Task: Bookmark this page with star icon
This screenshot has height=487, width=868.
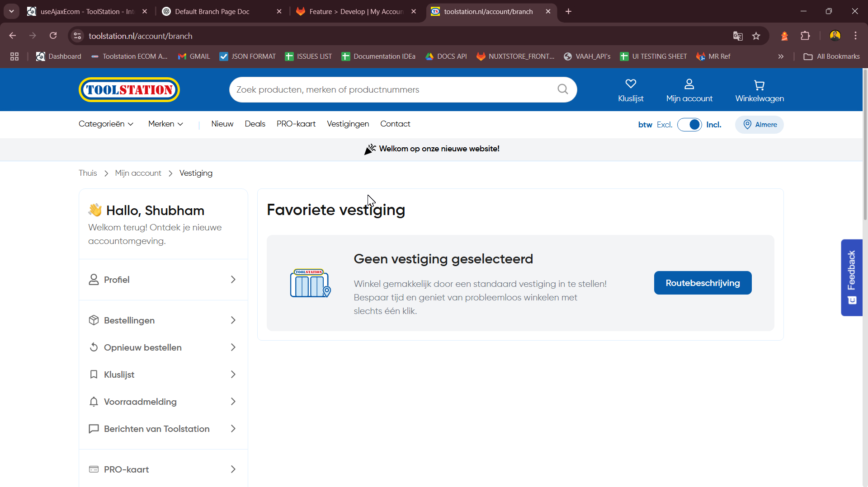Action: (x=756, y=36)
